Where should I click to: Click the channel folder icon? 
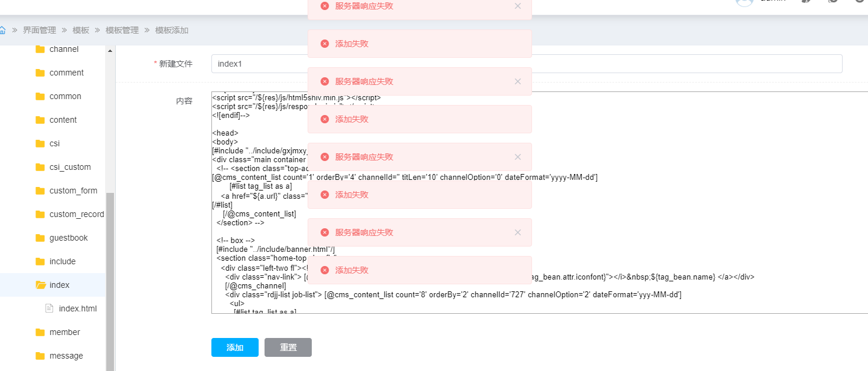click(x=40, y=49)
